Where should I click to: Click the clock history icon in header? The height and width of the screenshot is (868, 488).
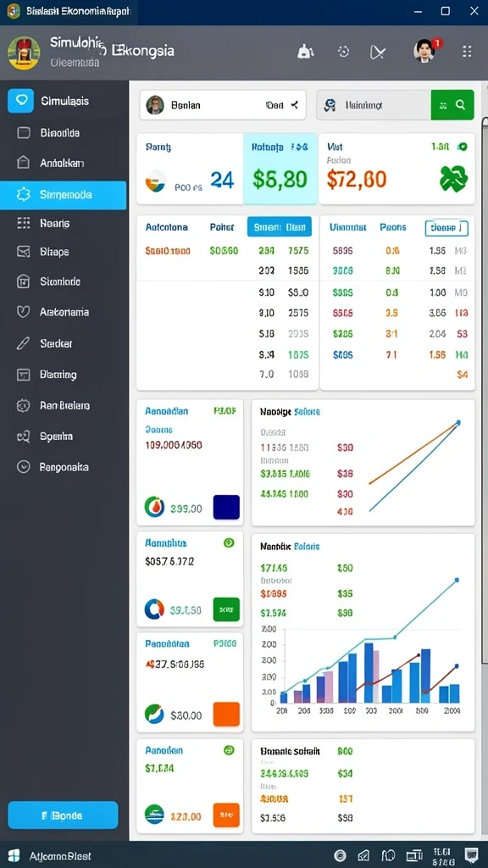344,52
